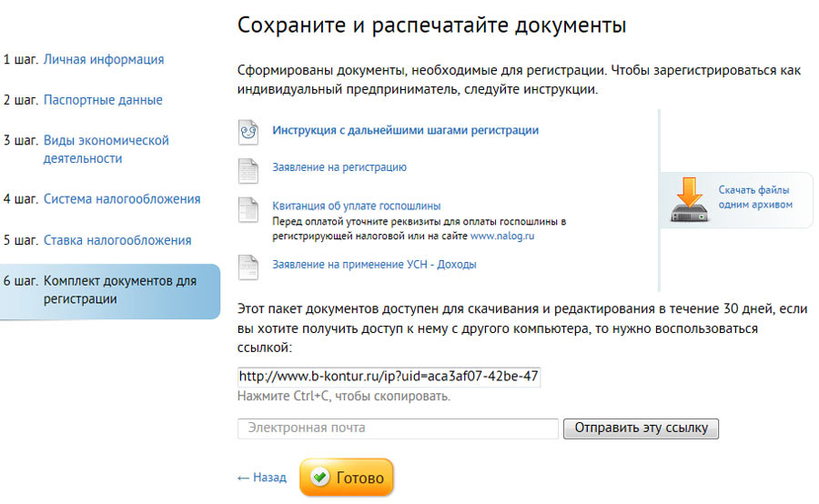Go to step 1 Личная информация
Image resolution: width=819 pixels, height=504 pixels.
(x=104, y=59)
